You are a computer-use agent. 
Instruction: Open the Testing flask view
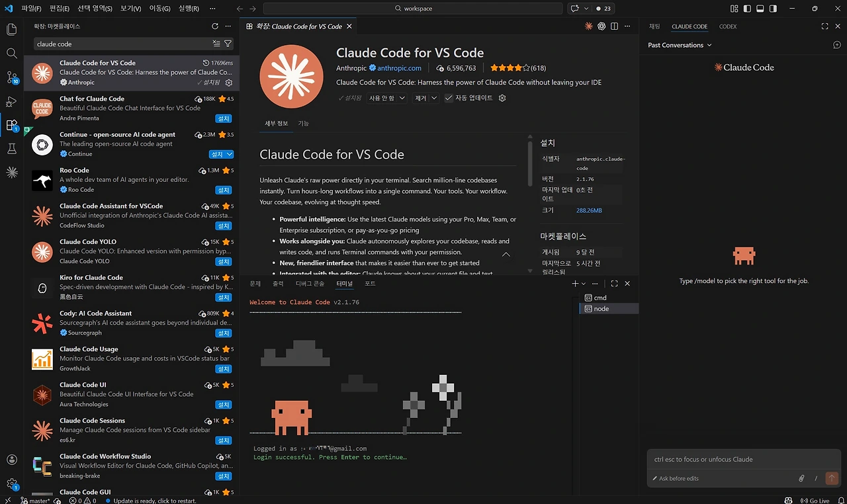11,149
